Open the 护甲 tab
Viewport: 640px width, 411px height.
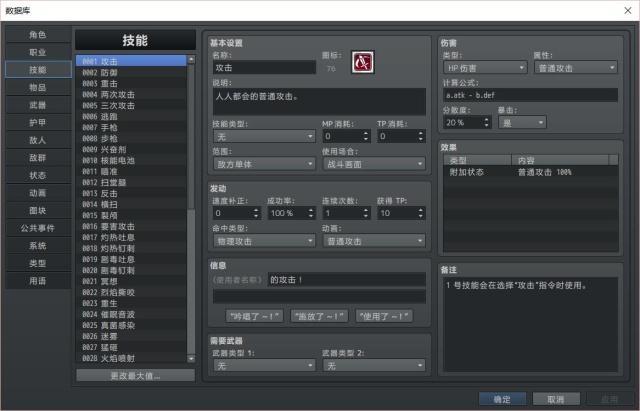pos(38,122)
